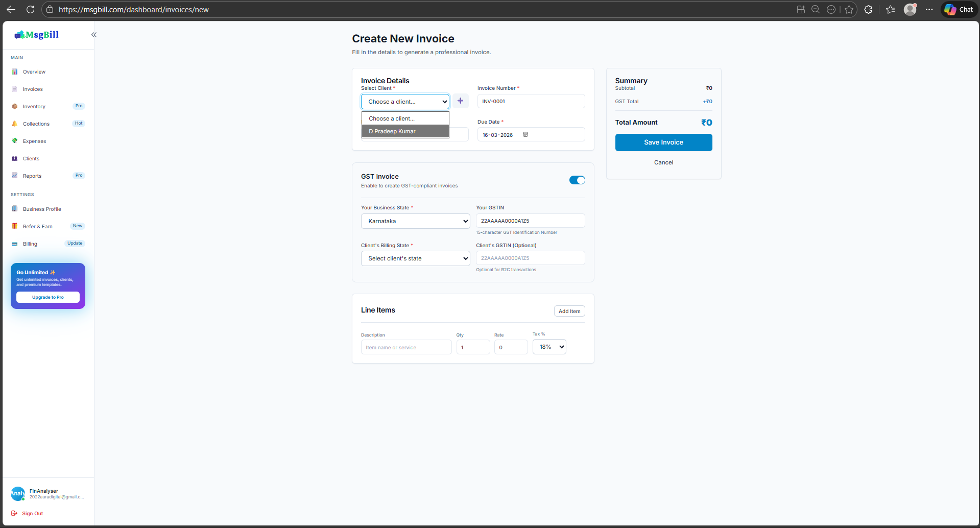Change the Tax % dropdown from 18%
This screenshot has width=980, height=528.
pyautogui.click(x=549, y=347)
